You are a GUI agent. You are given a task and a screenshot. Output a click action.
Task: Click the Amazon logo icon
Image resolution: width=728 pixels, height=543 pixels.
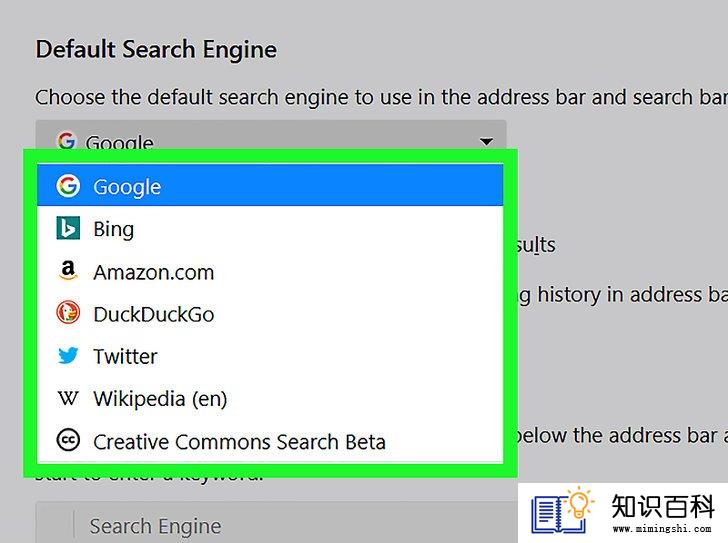[x=68, y=271]
